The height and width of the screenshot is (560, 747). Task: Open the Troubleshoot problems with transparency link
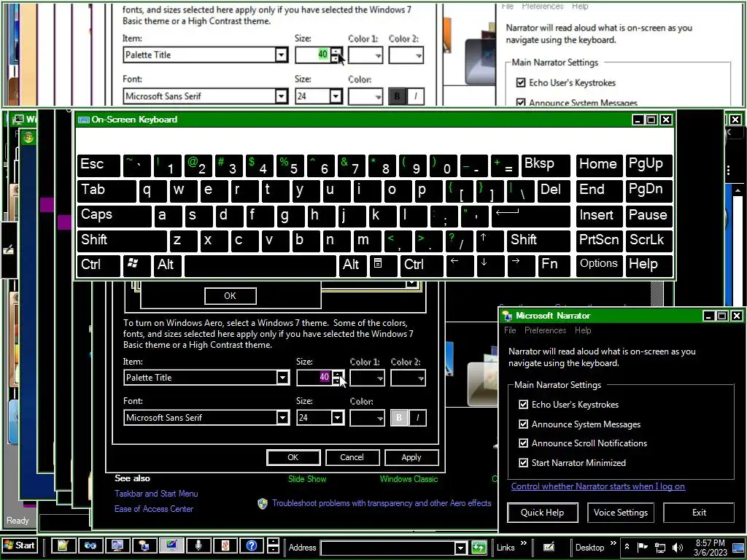382,503
